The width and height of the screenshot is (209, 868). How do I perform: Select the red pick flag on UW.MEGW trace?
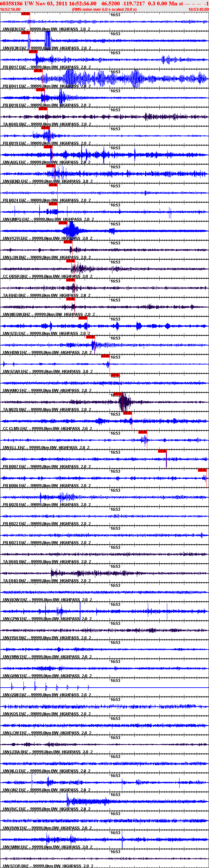tap(70, 299)
